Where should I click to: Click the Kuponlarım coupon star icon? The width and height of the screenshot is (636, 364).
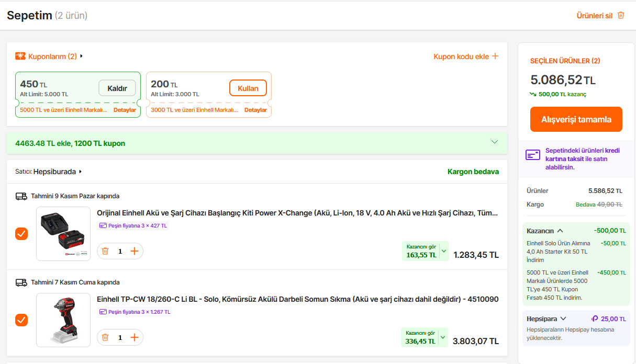tap(20, 56)
